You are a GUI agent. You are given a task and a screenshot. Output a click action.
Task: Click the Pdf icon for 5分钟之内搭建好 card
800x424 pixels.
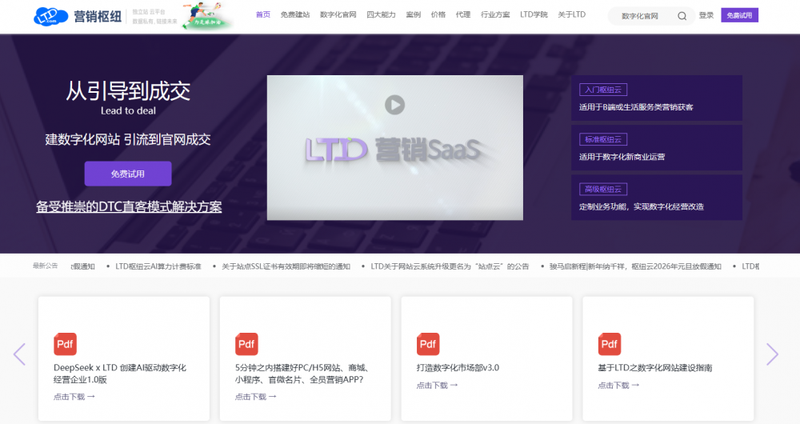[246, 344]
